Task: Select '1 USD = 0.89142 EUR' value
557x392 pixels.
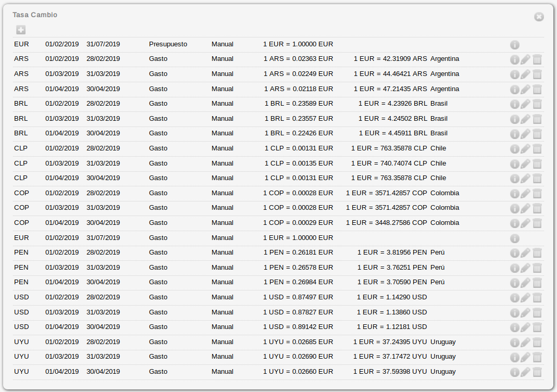Action: point(298,327)
